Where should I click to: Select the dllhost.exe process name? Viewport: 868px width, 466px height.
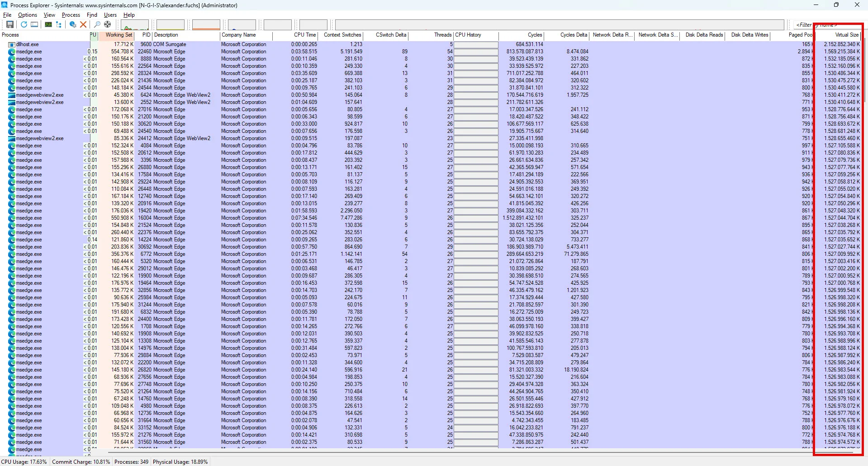click(27, 44)
